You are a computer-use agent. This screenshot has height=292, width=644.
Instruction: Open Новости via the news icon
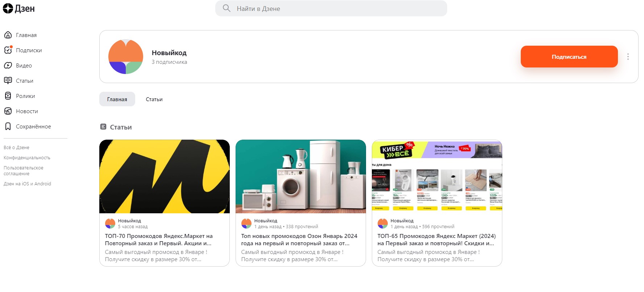point(8,111)
